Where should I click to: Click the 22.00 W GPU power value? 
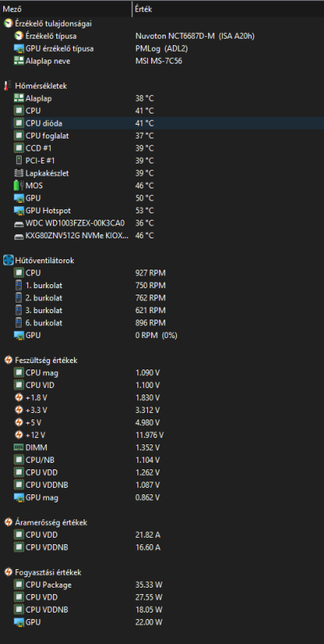[x=149, y=621]
